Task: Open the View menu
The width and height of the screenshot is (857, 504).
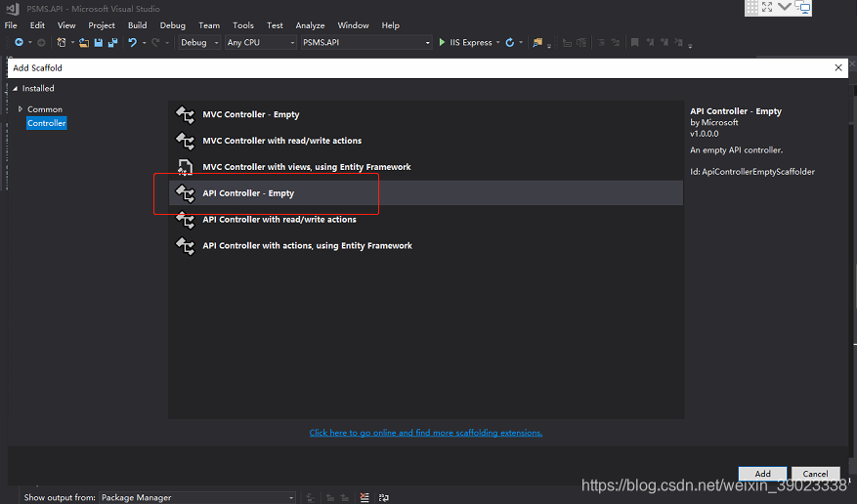Action: tap(66, 25)
